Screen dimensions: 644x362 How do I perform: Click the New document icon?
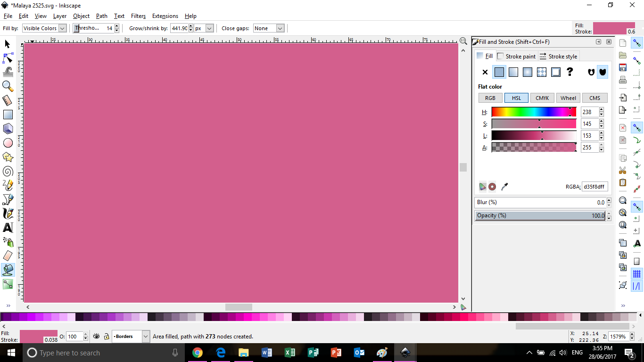[623, 43]
